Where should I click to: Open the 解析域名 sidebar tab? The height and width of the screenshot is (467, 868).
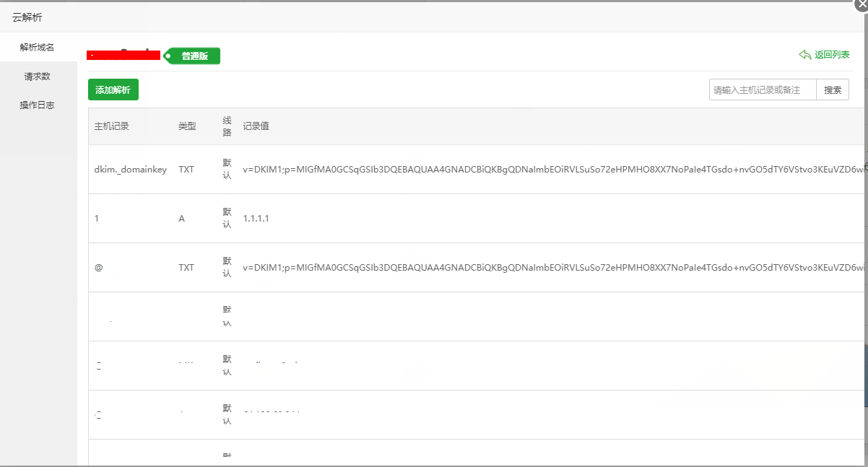click(x=38, y=48)
